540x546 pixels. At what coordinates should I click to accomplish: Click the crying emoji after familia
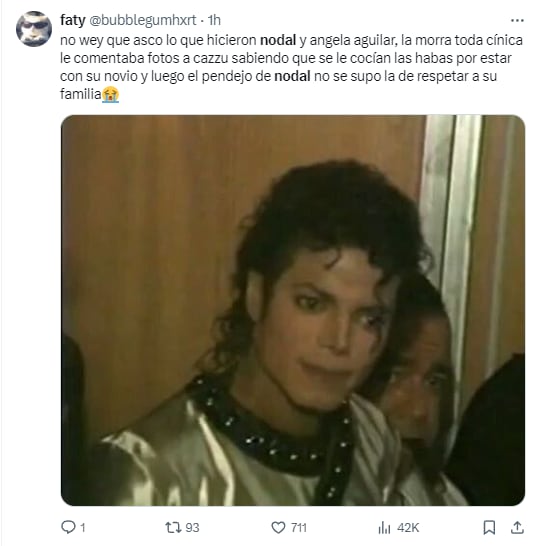pyautogui.click(x=110, y=94)
